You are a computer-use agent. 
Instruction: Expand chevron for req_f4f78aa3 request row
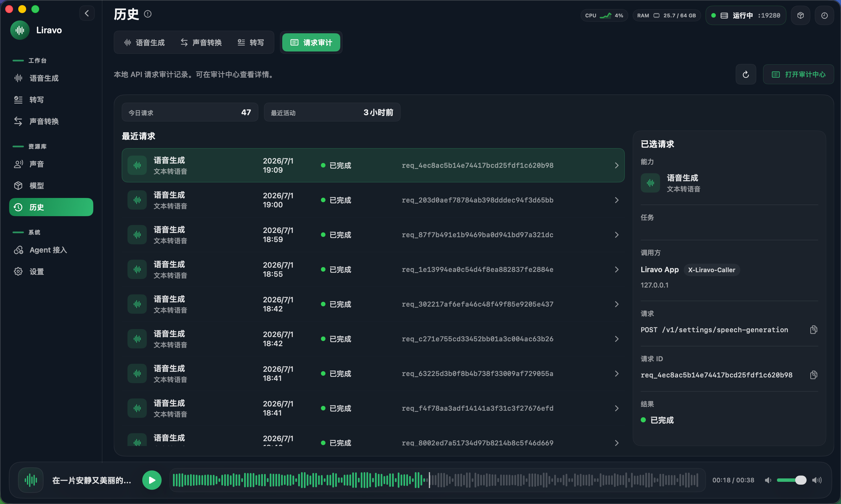click(x=617, y=408)
